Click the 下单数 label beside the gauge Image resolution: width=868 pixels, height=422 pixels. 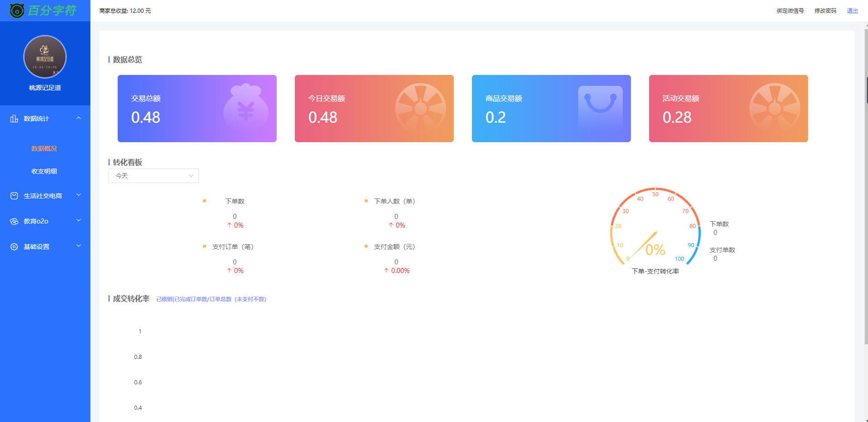click(x=719, y=224)
